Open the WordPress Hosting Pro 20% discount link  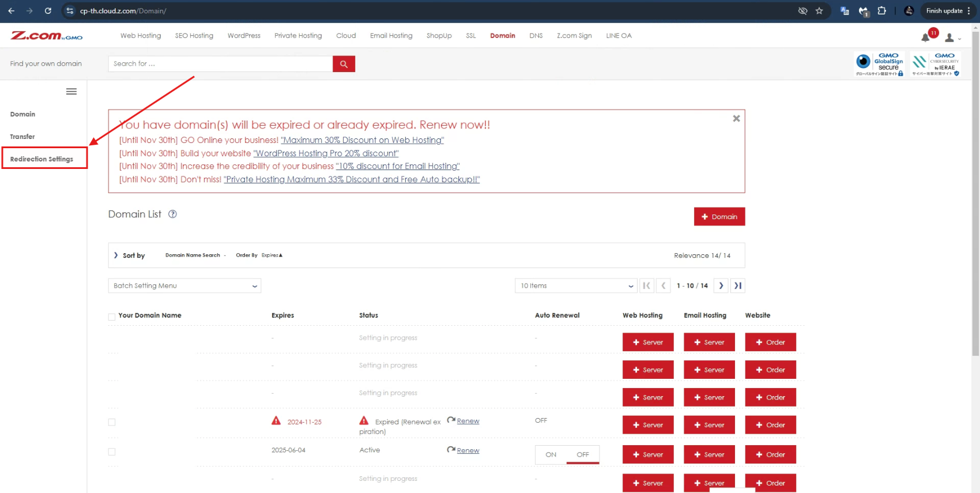point(326,153)
